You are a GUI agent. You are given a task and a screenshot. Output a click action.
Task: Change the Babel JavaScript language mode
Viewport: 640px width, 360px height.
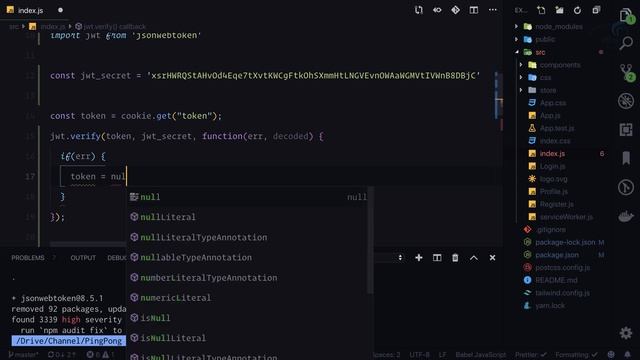pyautogui.click(x=480, y=355)
